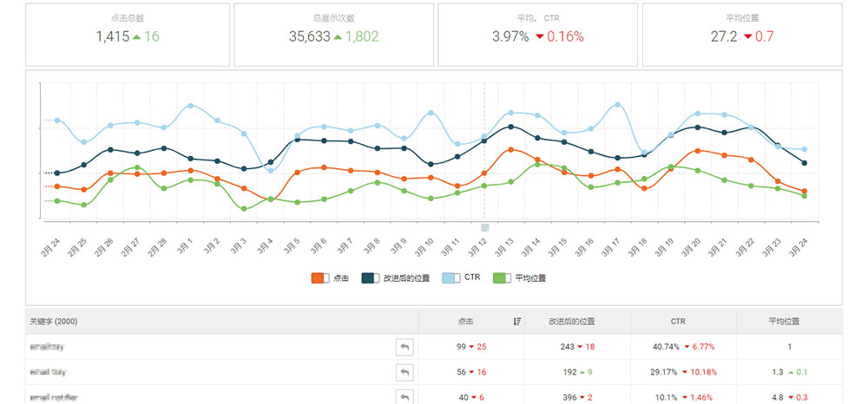Click the reply arrow icon in second keyword row
Viewport: 868px width, 404px height.
404,372
